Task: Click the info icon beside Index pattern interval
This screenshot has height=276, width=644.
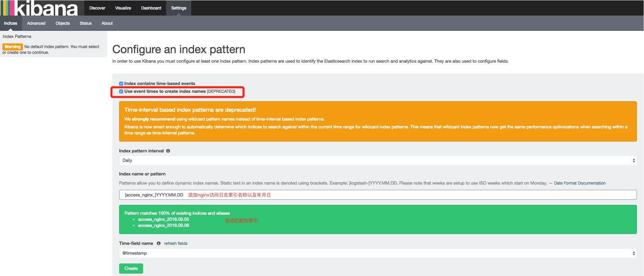Action: [x=168, y=151]
